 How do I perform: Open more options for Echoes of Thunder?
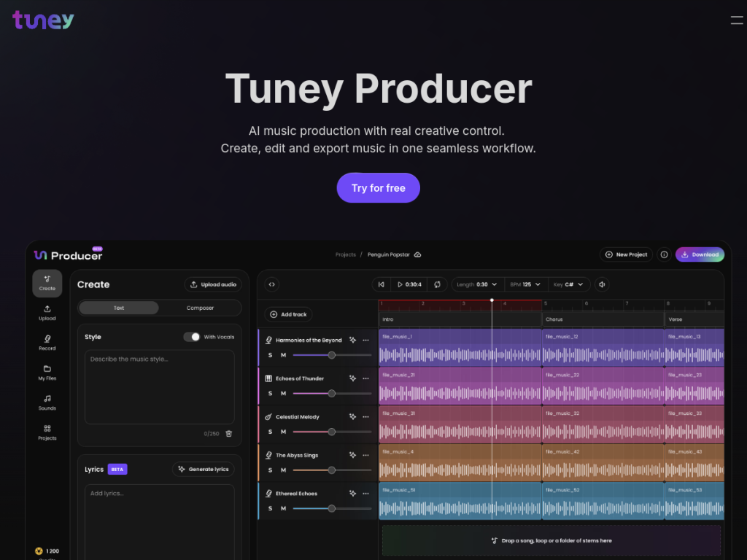pos(366,378)
